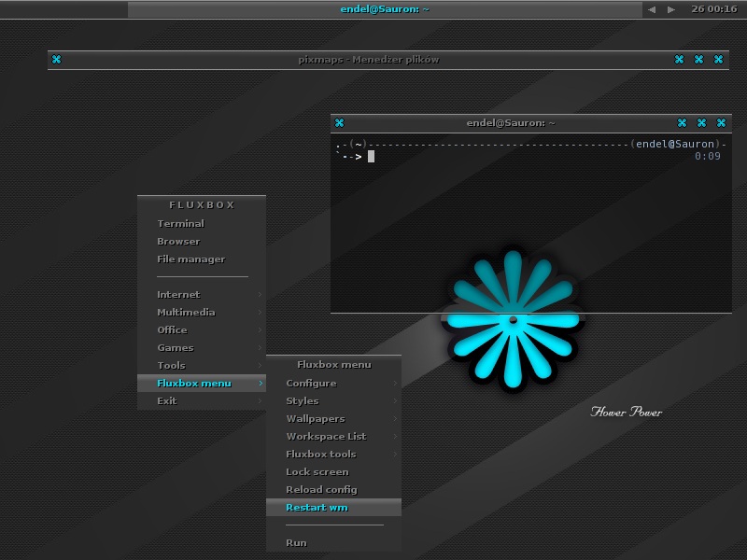Click the arrow next to Workspace List
The image size is (747, 560).
tap(395, 436)
